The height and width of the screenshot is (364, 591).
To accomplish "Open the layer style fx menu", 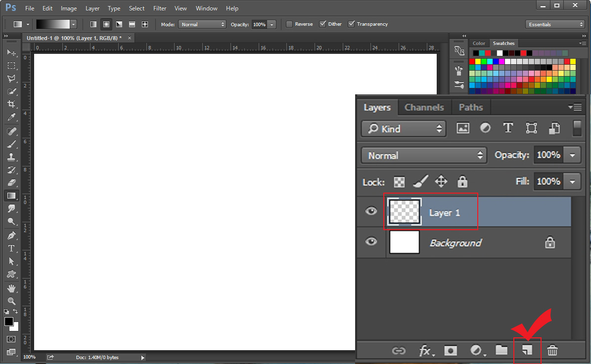I will pos(426,351).
